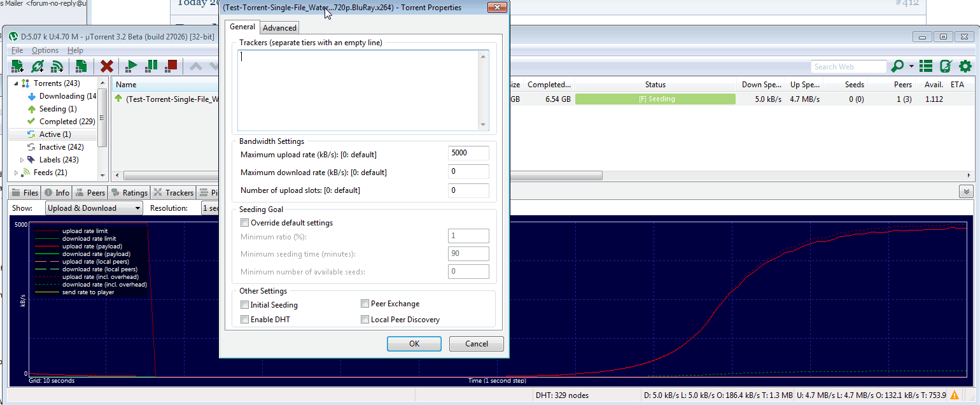The height and width of the screenshot is (405, 980).
Task: Click the seeding arrow icon of the test torrent row
Action: pyautogui.click(x=118, y=99)
